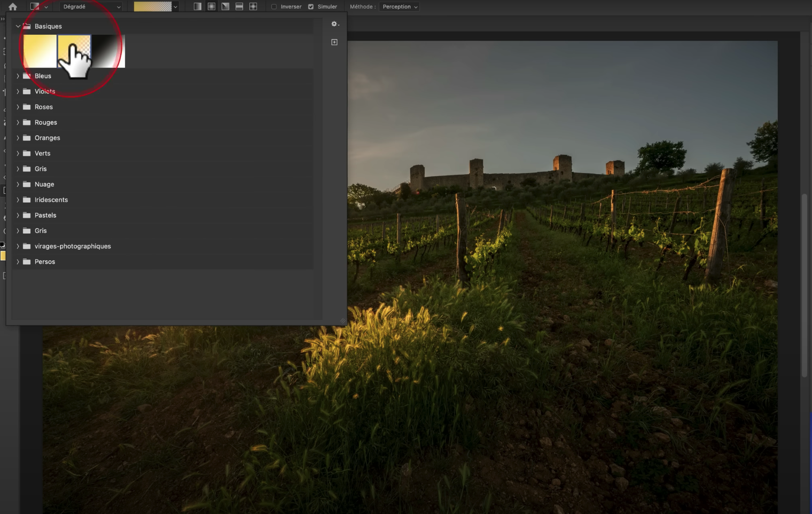
Task: Enable the Inverser checkbox
Action: [x=274, y=7]
